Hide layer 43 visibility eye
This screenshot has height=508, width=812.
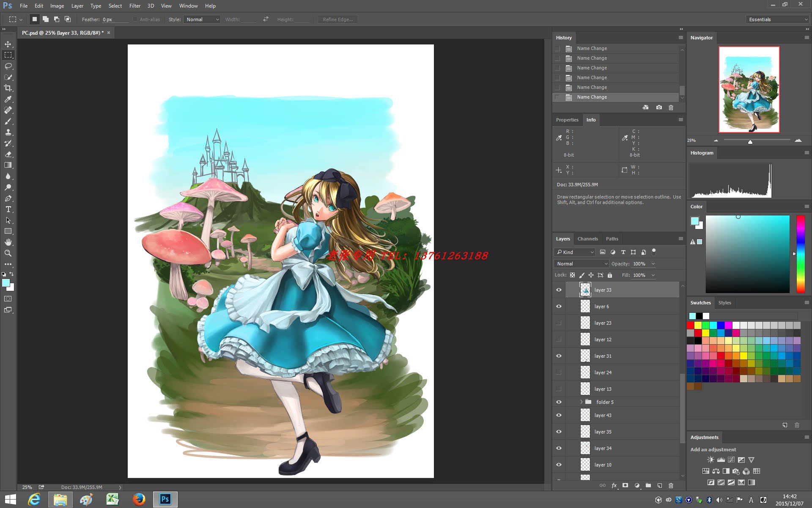point(559,415)
